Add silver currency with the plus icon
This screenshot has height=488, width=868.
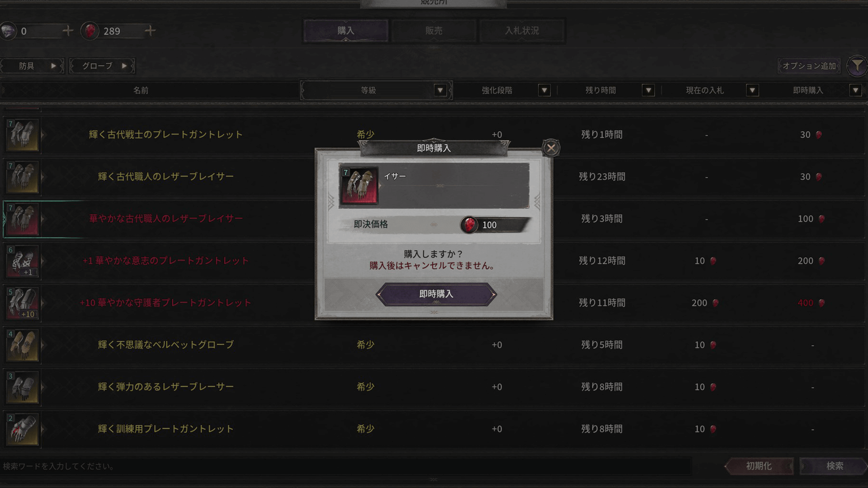[68, 31]
